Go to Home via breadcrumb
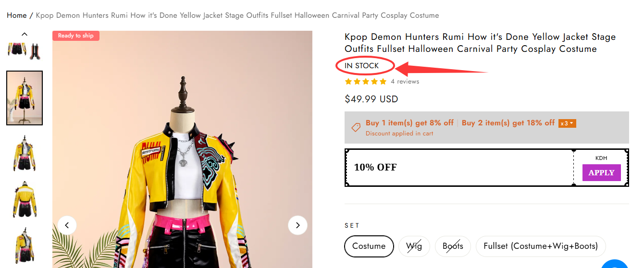The height and width of the screenshot is (268, 644). pos(17,15)
